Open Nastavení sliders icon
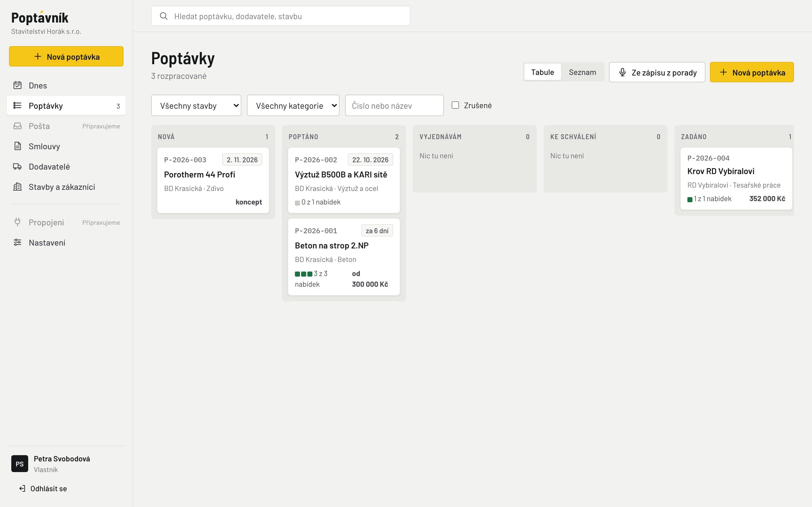Viewport: 812px width, 507px height. point(17,243)
